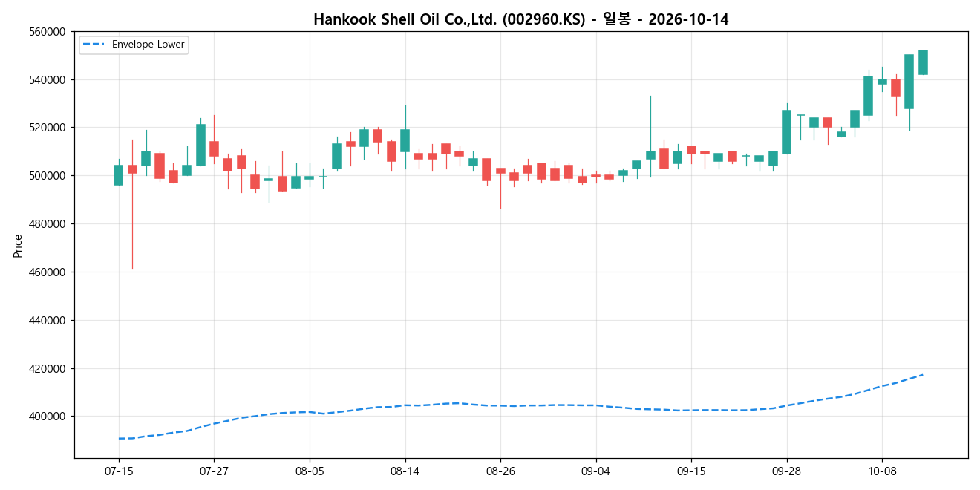Click the 08-05 date label
Screen dimensions: 980x490
310,471
